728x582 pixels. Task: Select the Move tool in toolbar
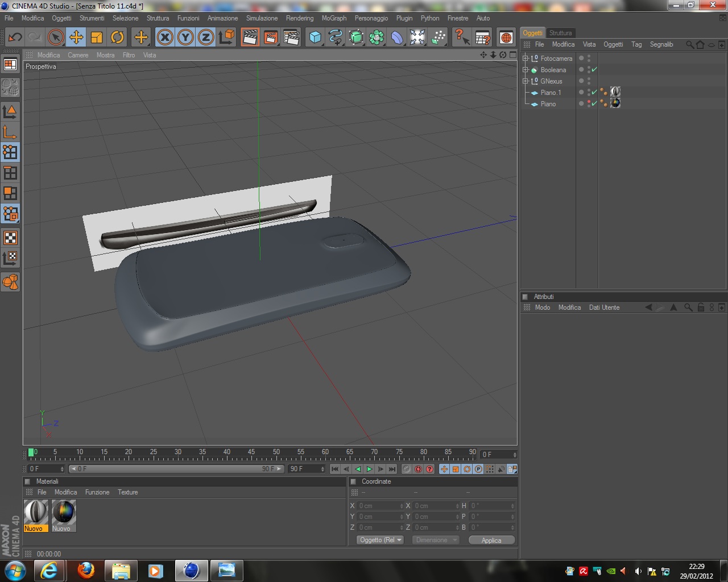click(76, 38)
